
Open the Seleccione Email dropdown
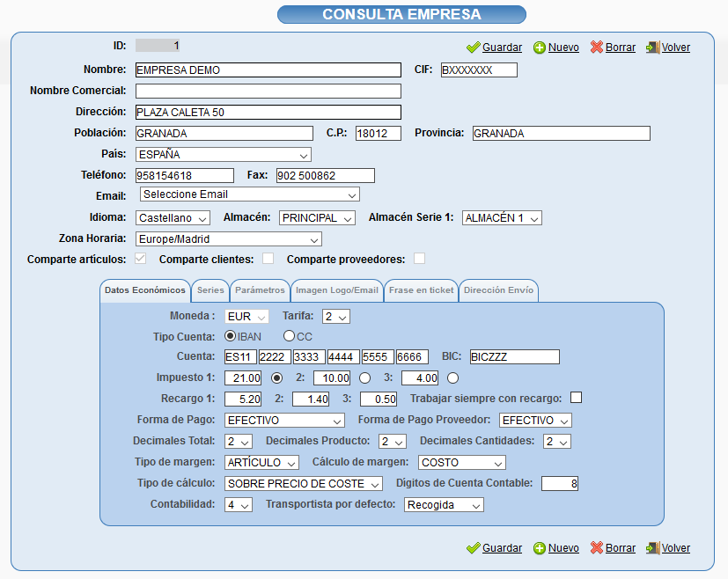250,194
